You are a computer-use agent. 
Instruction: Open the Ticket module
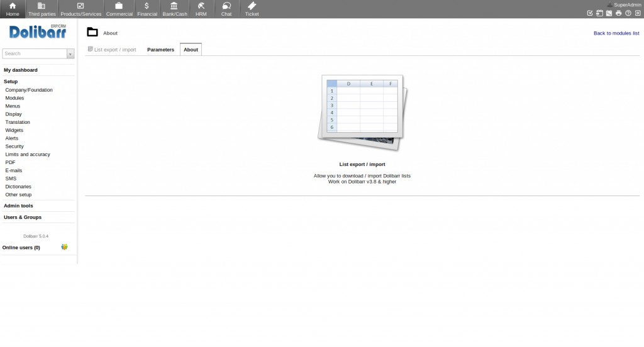(x=252, y=9)
